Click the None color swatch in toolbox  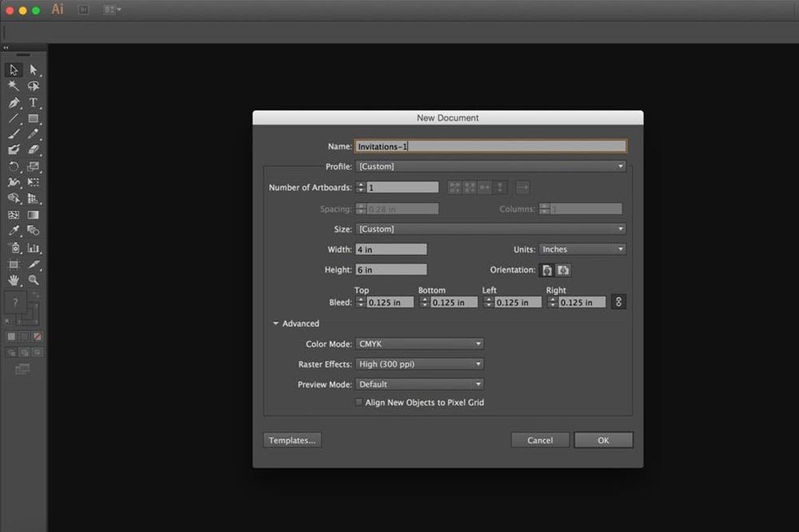pyautogui.click(x=38, y=336)
